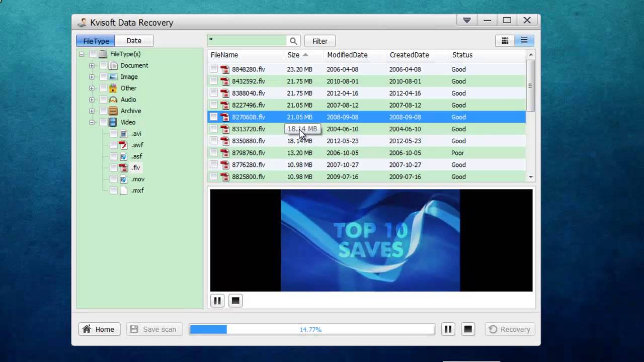Click the .mov file type icon
Screen dimensions: 644x362
point(124,179)
